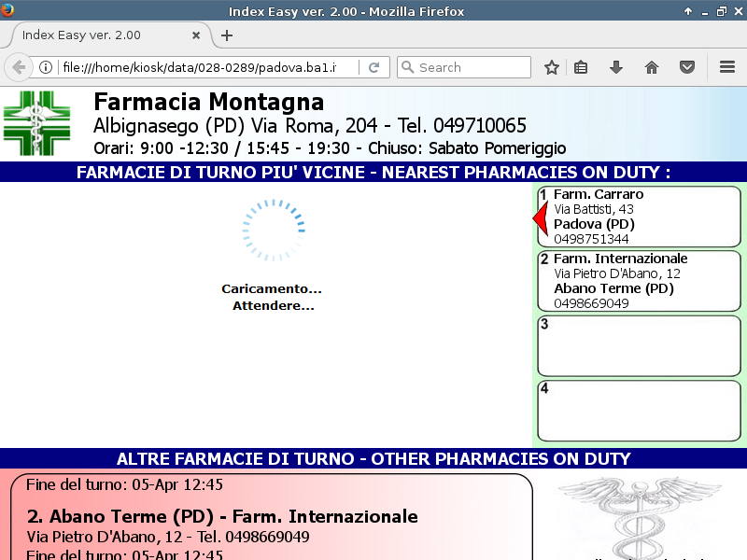Open site information icon in address bar
747x560 pixels.
[45, 67]
